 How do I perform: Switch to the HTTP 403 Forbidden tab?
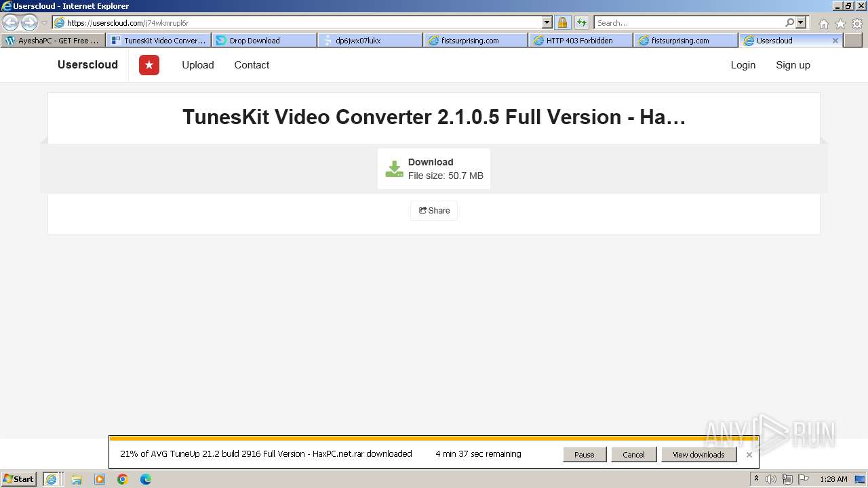tap(580, 41)
